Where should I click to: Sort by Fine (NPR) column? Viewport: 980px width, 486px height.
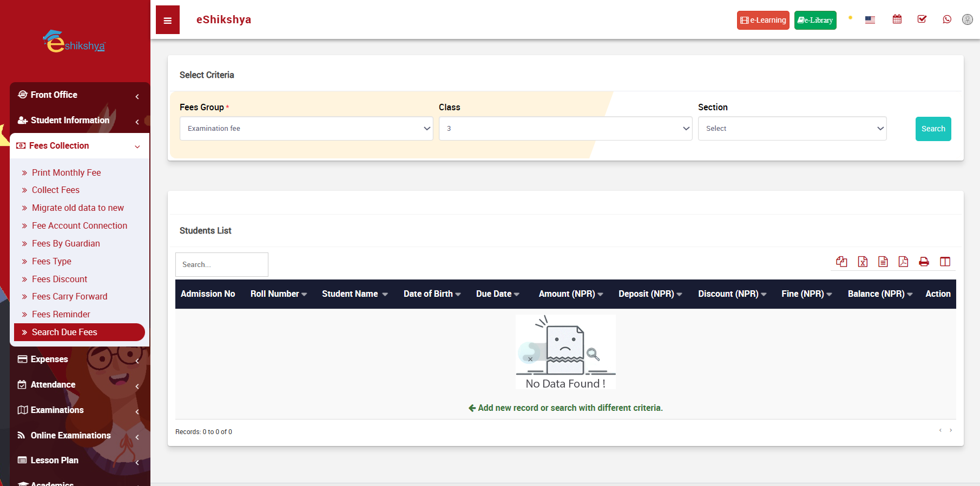click(x=806, y=294)
